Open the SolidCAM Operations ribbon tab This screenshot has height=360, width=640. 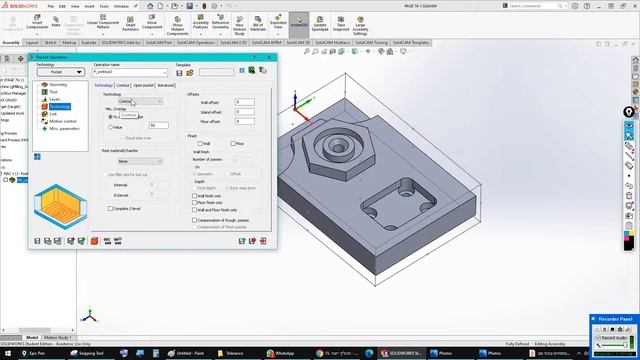(x=196, y=42)
